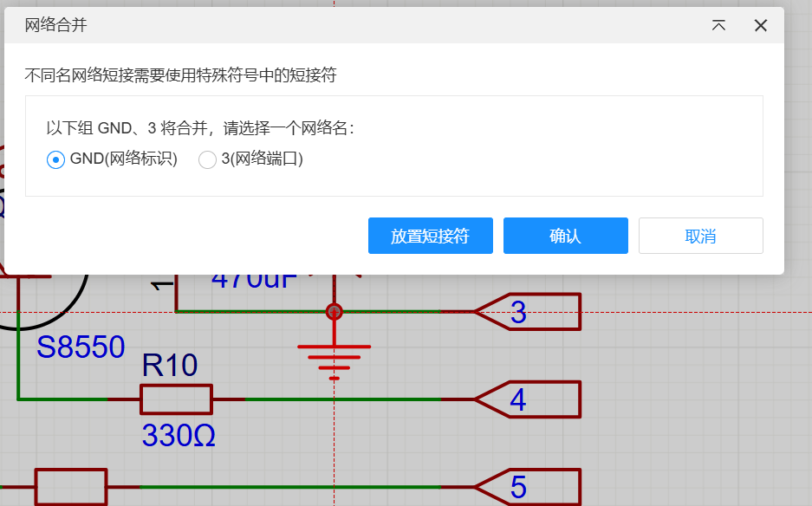The height and width of the screenshot is (506, 812).
Task: Select the R10 resistor symbol body
Action: point(176,399)
